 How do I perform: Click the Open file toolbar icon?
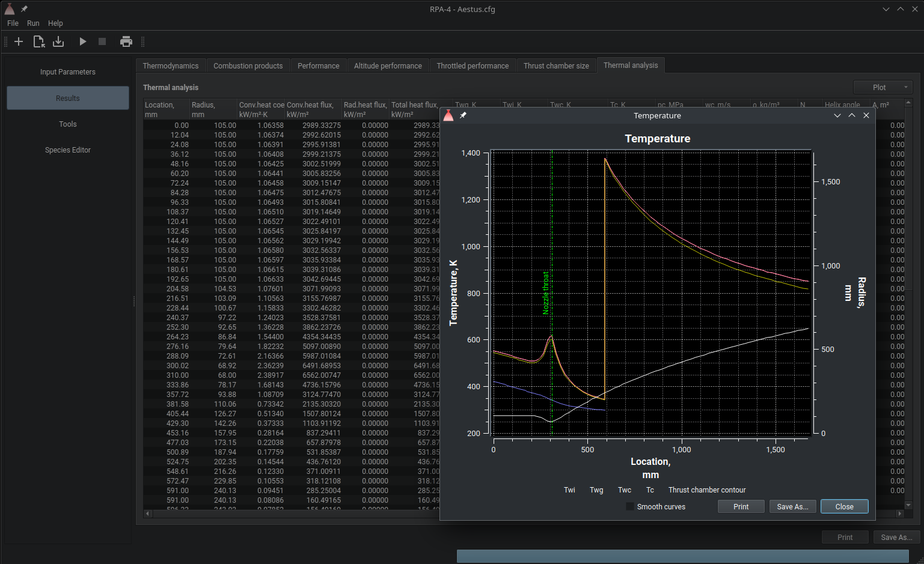[38, 41]
